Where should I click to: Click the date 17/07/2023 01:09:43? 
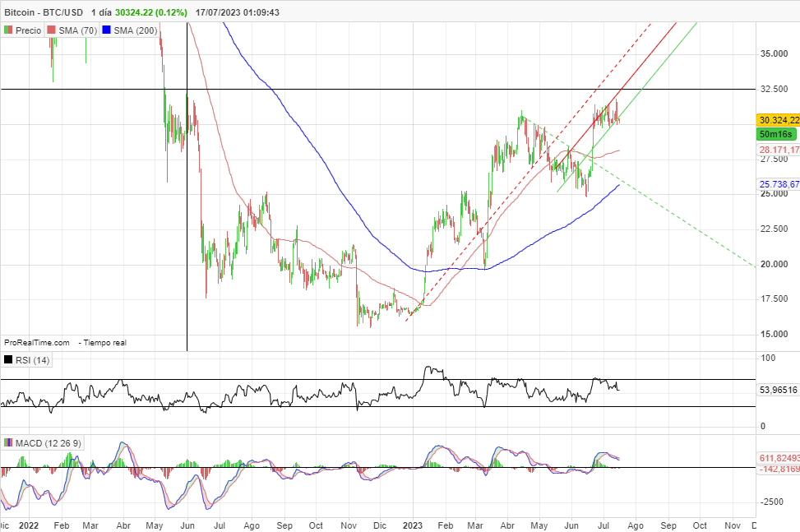click(x=238, y=12)
